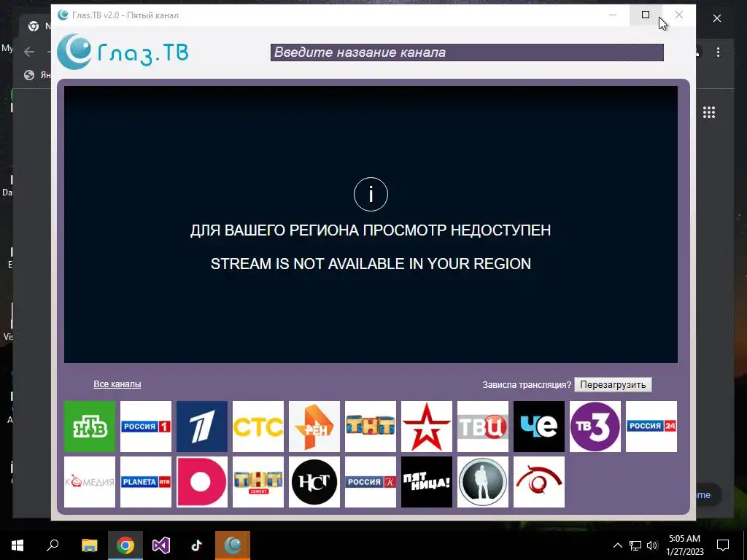Viewport: 747px width, 560px height.
Task: Select the Россия 1 channel
Action: coord(146,426)
